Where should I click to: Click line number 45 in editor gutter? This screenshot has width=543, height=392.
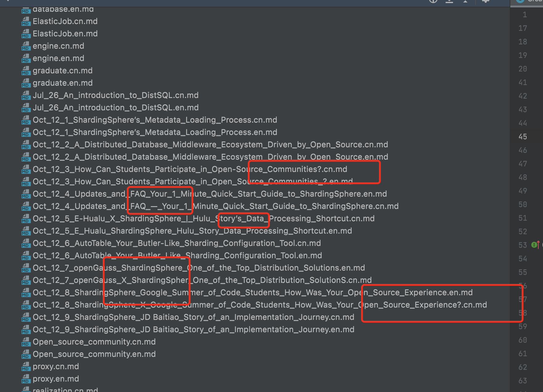coord(523,137)
